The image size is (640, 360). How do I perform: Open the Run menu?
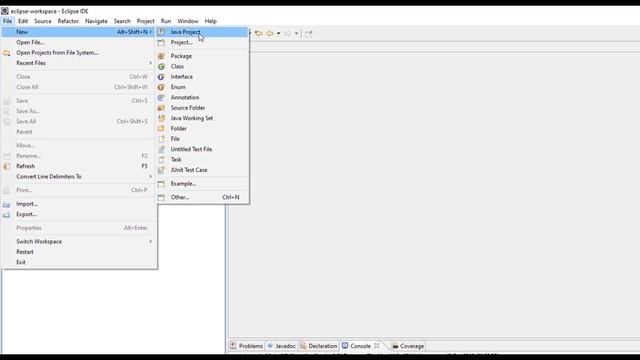click(166, 21)
